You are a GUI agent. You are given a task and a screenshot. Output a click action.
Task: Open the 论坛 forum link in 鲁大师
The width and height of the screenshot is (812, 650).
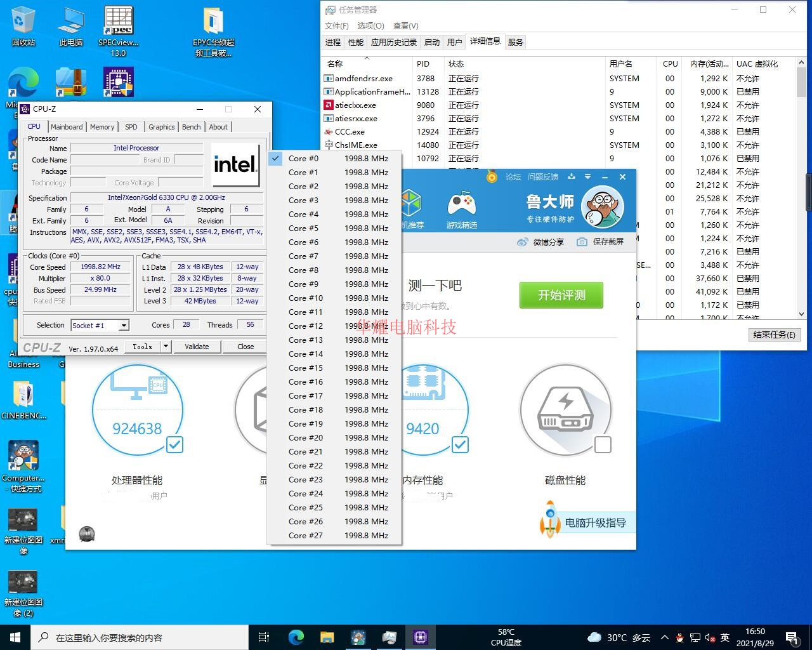pos(513,177)
